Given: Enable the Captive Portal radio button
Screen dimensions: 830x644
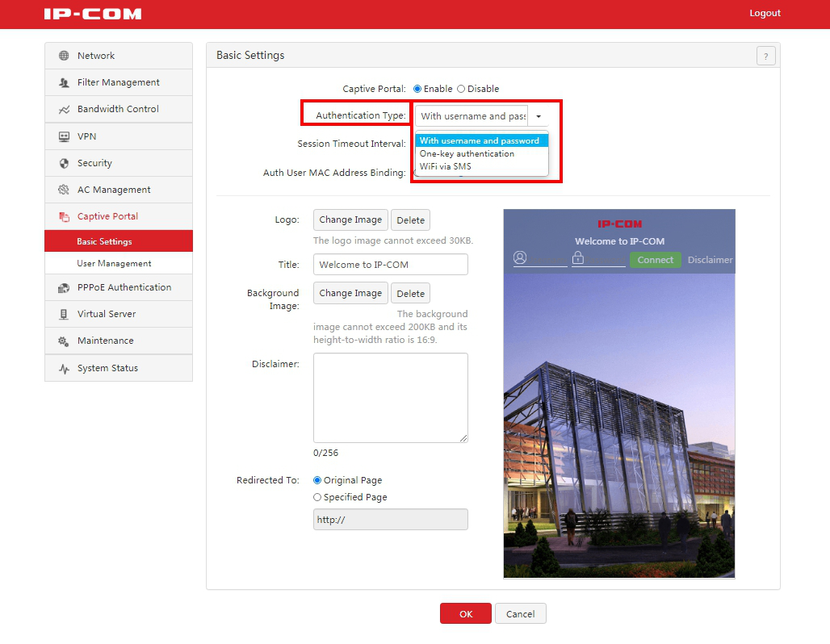Looking at the screenshot, I should (x=417, y=89).
